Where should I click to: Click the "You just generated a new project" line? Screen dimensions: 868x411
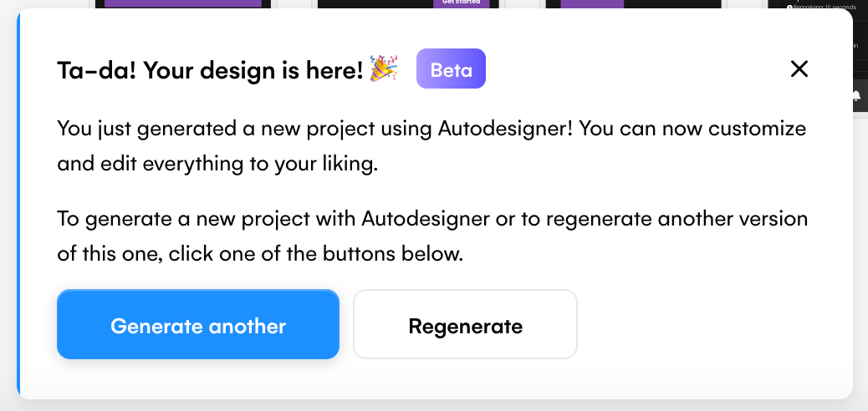click(x=431, y=129)
